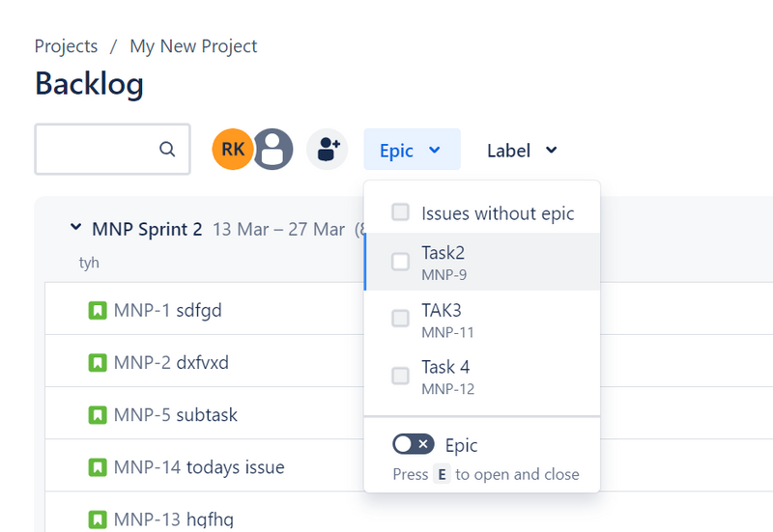Click the search magnifier icon
The height and width of the screenshot is (532, 773).
(167, 150)
